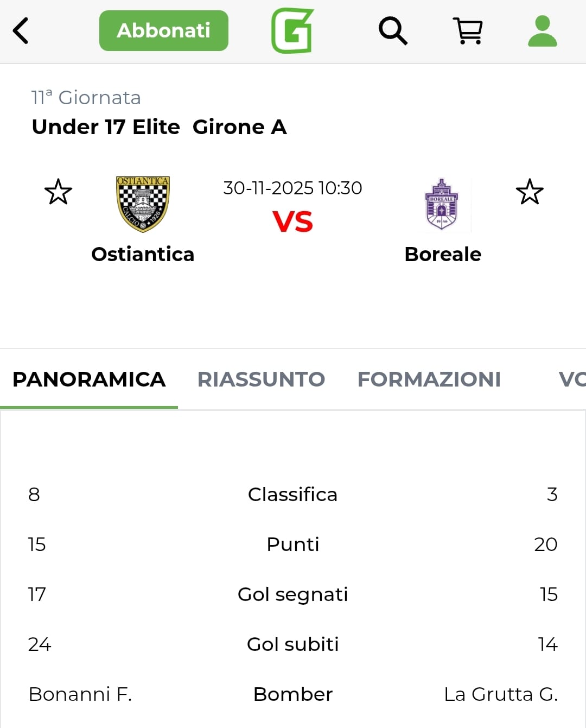Image resolution: width=586 pixels, height=728 pixels.
Task: Open the partially visible VO tab
Action: tap(571, 379)
